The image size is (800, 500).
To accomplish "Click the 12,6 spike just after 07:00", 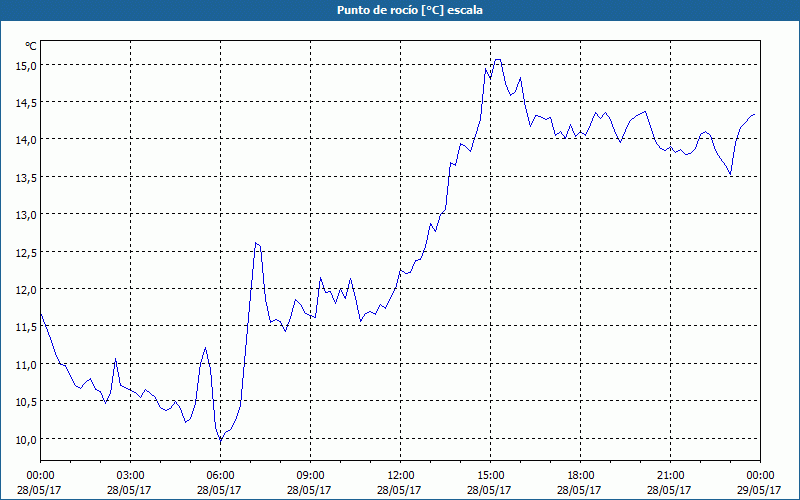I will point(256,243).
